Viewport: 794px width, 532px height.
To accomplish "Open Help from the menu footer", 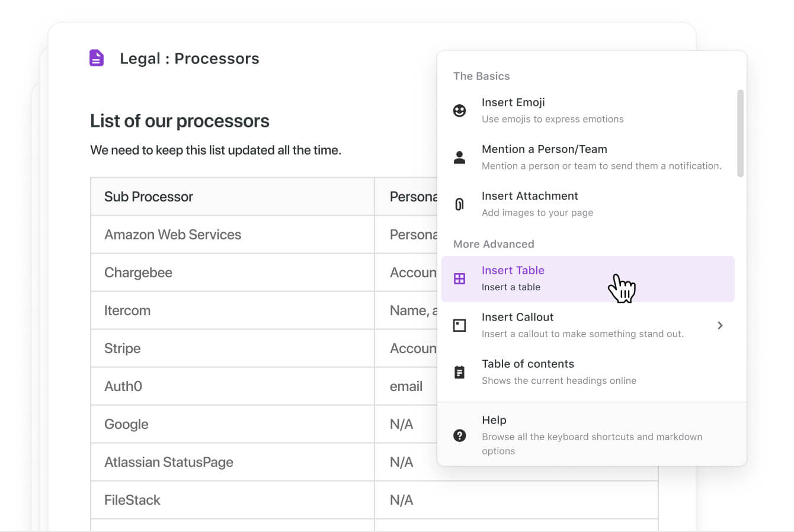I will coord(591,435).
